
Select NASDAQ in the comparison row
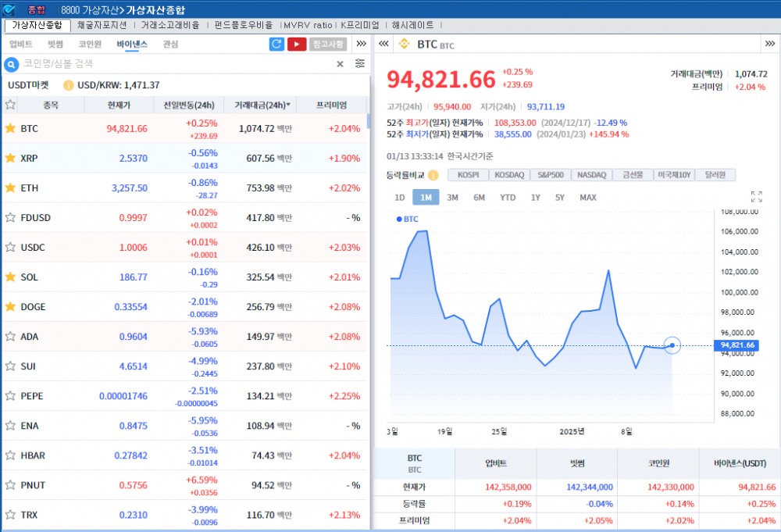point(591,174)
